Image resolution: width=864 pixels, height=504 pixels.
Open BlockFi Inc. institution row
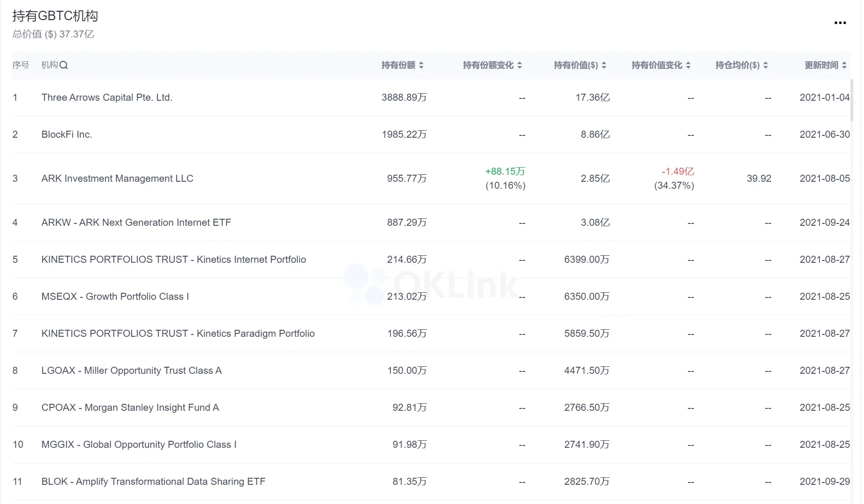(x=67, y=134)
